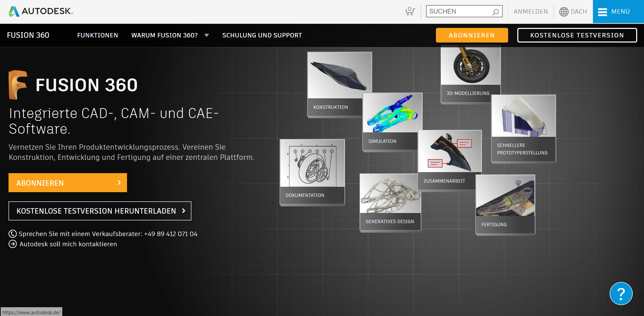Screen dimensions: 644x316
Task: Click the sales phone number +49 89 412 071 04
Action: (x=171, y=234)
